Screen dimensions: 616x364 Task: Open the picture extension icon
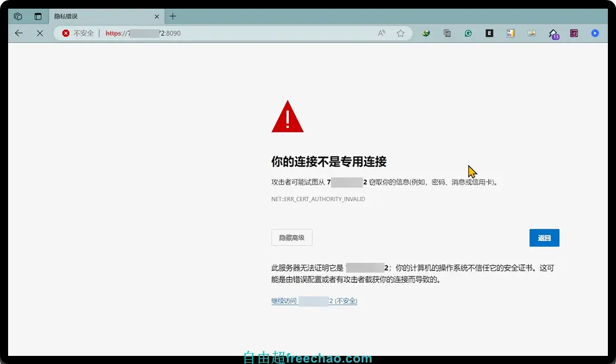532,33
